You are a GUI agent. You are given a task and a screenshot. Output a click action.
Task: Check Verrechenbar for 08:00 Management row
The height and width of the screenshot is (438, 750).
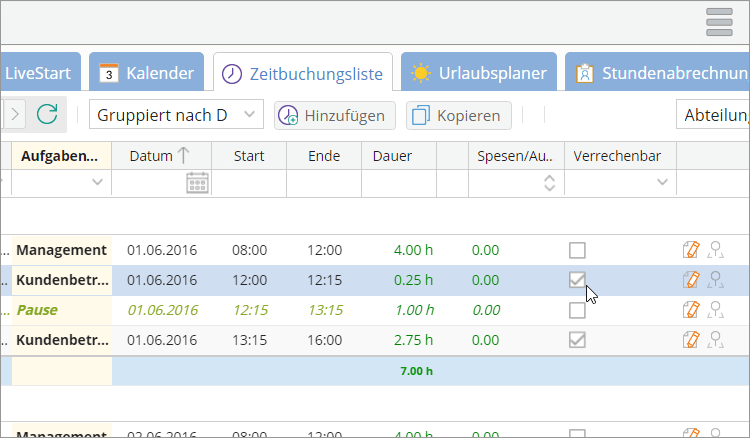coord(577,250)
